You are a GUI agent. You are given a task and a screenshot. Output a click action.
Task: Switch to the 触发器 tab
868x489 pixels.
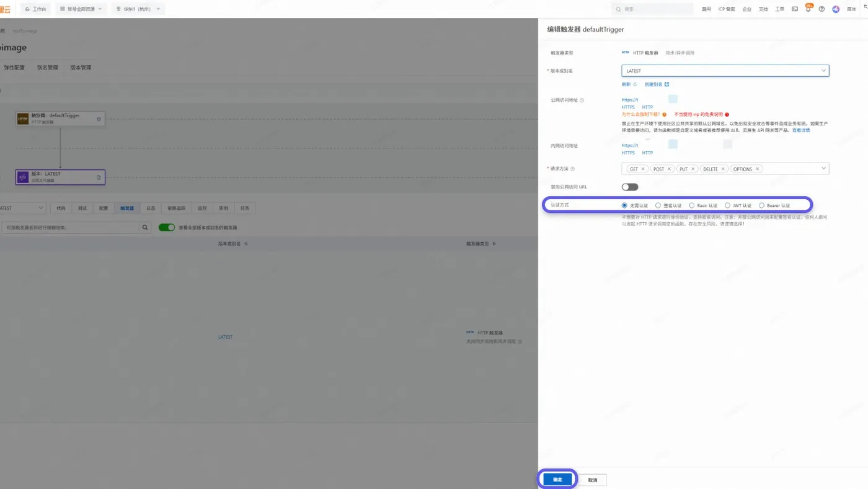[x=127, y=209]
